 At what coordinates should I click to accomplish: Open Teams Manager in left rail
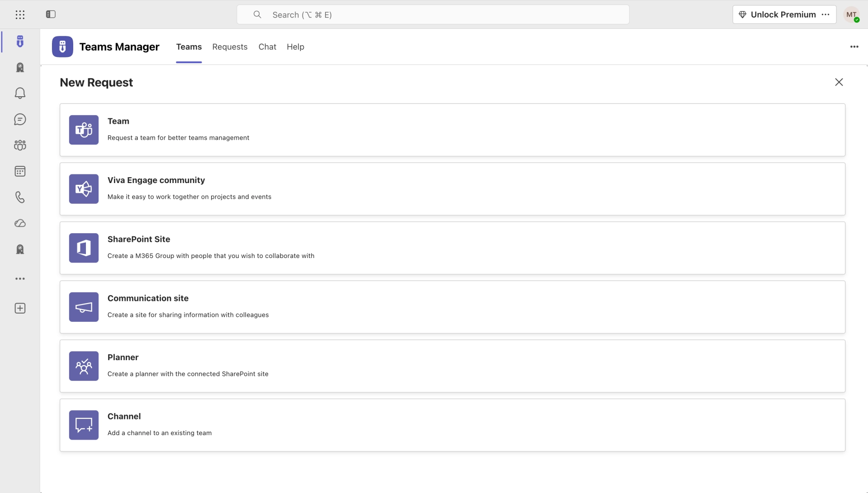[x=20, y=42]
